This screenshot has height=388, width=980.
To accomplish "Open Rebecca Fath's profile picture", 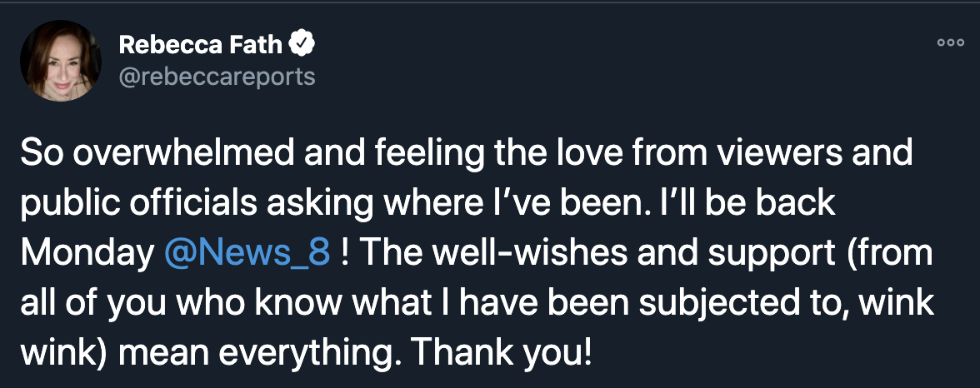I will pyautogui.click(x=61, y=61).
